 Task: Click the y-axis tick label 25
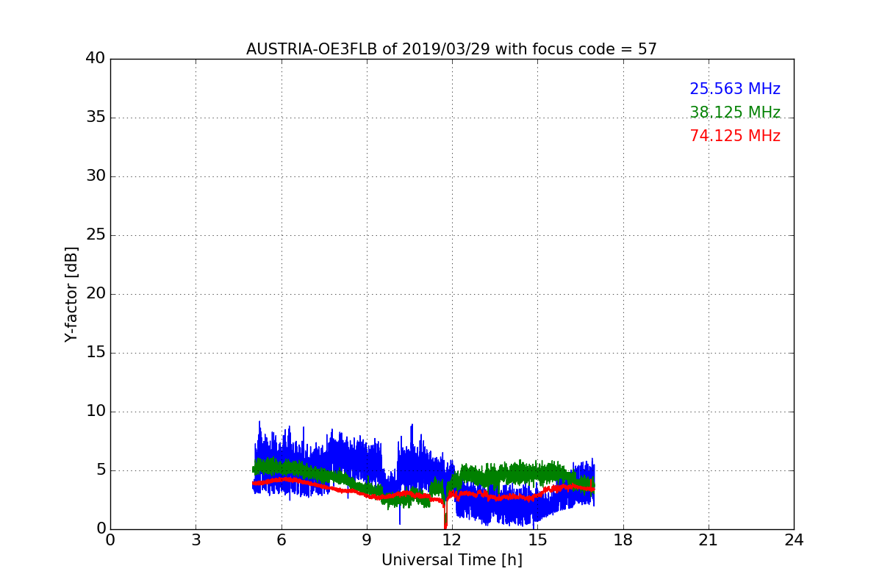click(x=96, y=235)
